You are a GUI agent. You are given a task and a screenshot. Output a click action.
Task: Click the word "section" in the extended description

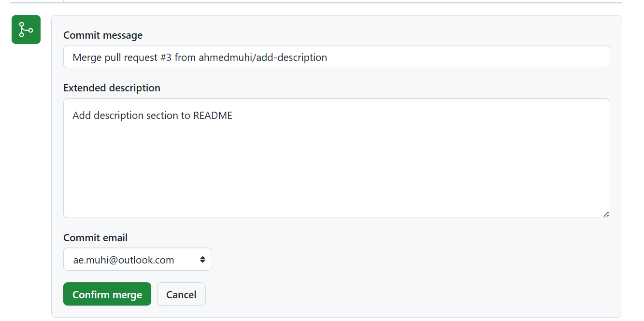[x=163, y=116]
